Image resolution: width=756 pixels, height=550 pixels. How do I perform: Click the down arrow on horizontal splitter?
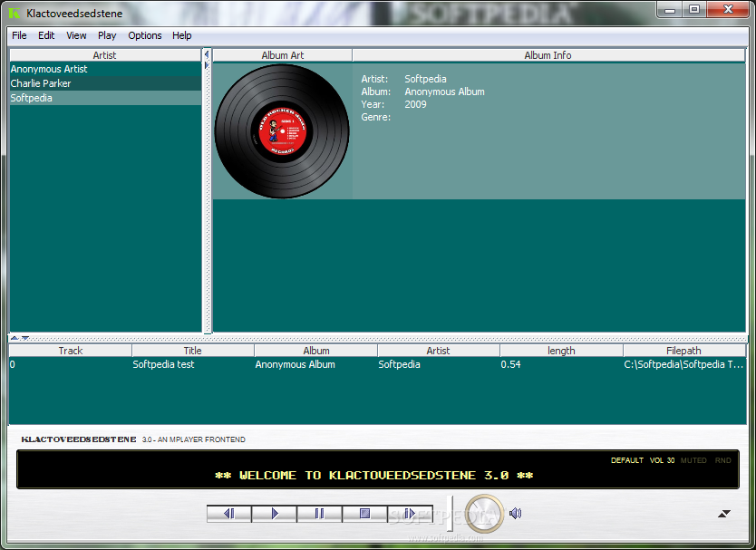tap(25, 338)
